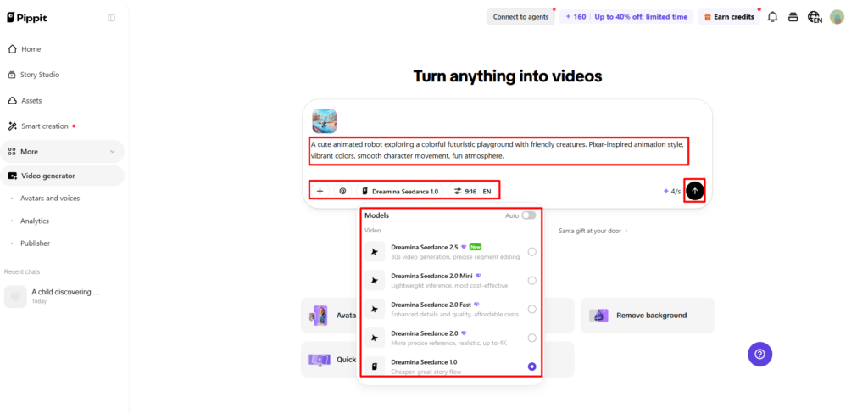Open the stacked cards icon in header
The height and width of the screenshot is (414, 868).
coord(793,17)
